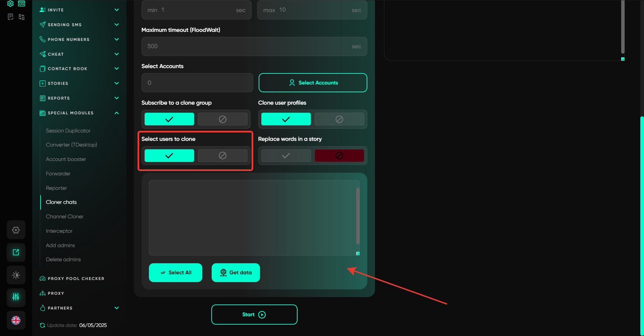This screenshot has width=644, height=336.
Task: Open Channel Cloner module
Action: pyautogui.click(x=65, y=217)
